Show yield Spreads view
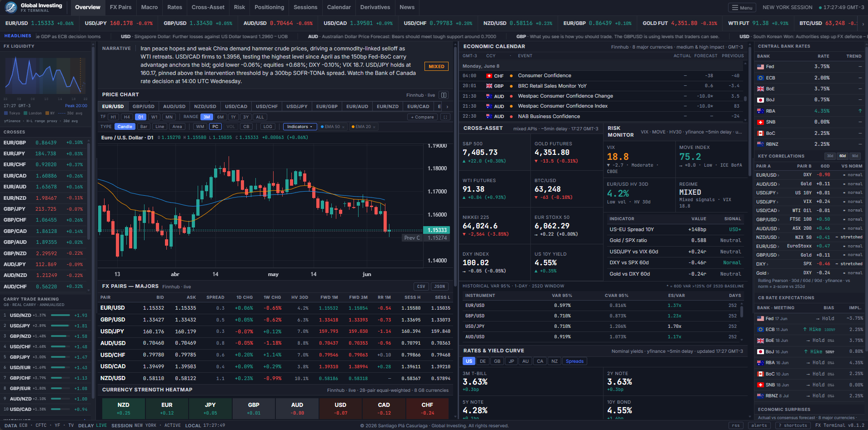The height and width of the screenshot is (430, 868). click(574, 361)
